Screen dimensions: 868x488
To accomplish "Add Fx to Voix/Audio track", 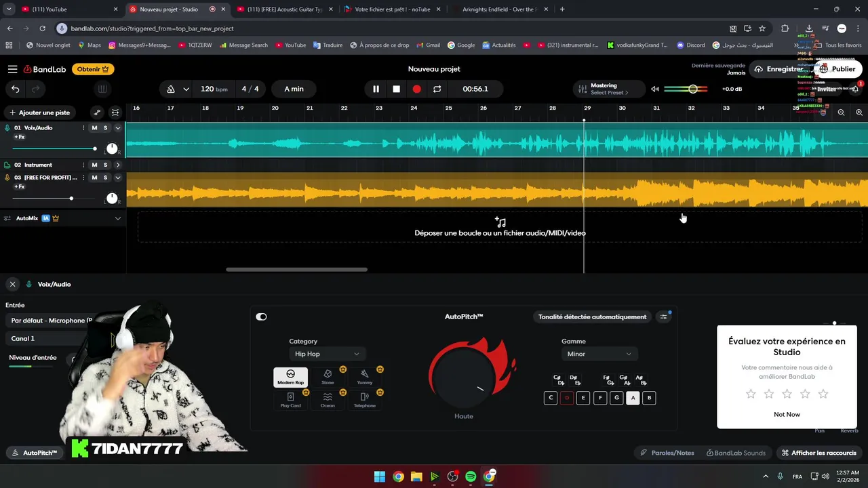I will (x=20, y=137).
